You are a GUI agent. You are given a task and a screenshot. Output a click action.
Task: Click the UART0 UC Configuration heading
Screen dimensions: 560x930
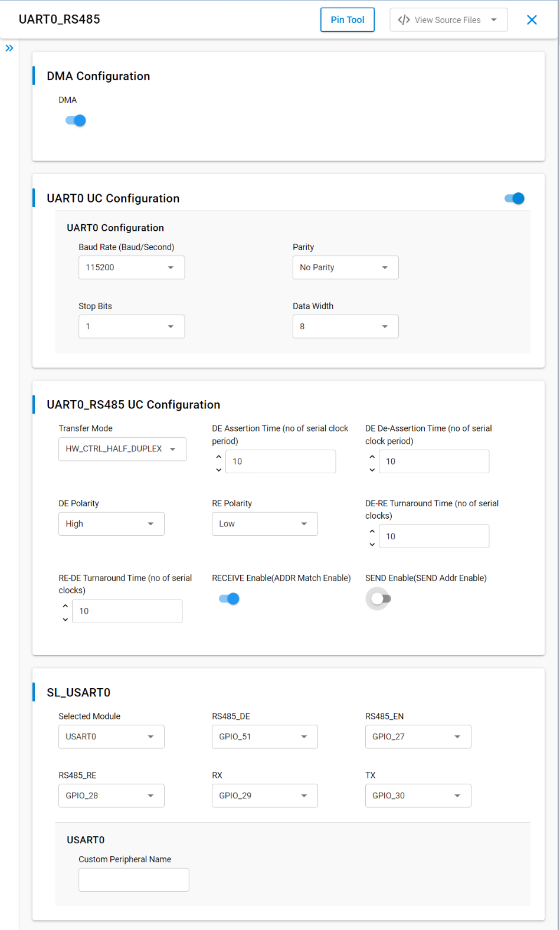[113, 198]
